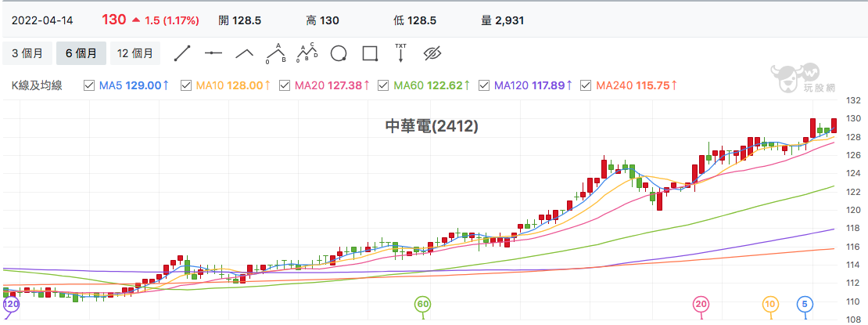Select the 0-A-B-C-D wave pattern tool
The image size is (868, 325).
click(x=307, y=53)
